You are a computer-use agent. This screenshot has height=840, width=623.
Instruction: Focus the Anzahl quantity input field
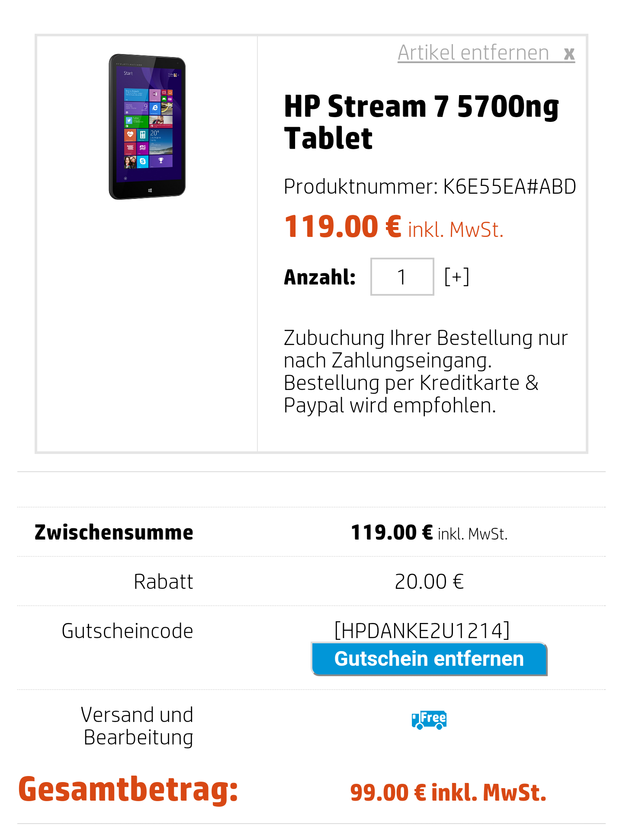pos(402,277)
